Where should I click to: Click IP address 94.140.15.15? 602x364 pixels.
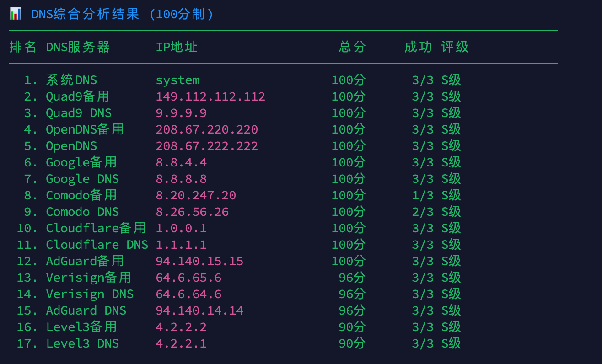[x=199, y=261]
